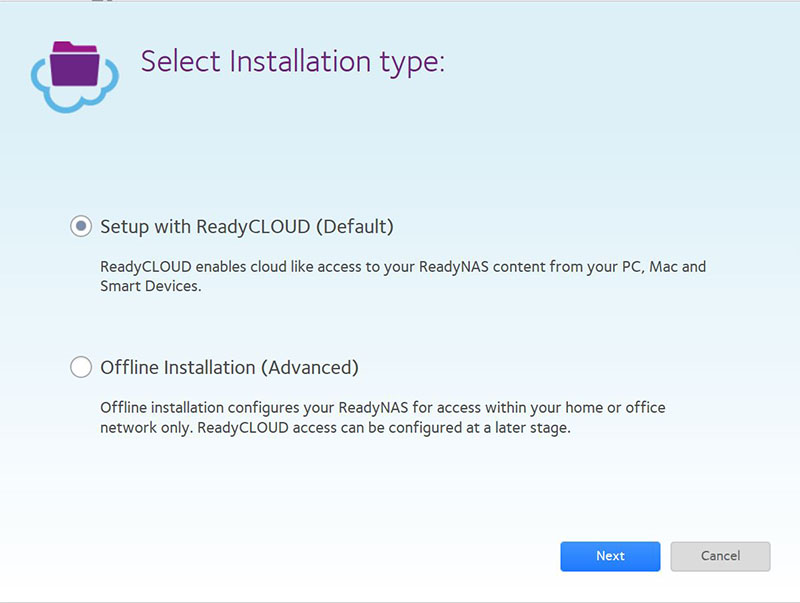Click the word "(Default)" in the first option
The width and height of the screenshot is (800, 603).
coord(354,227)
